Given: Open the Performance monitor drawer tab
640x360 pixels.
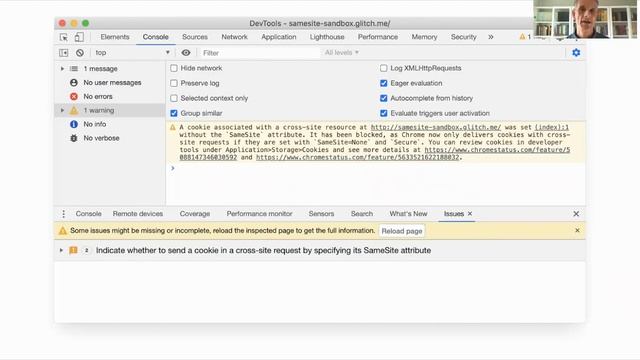Looking at the screenshot, I should [259, 214].
